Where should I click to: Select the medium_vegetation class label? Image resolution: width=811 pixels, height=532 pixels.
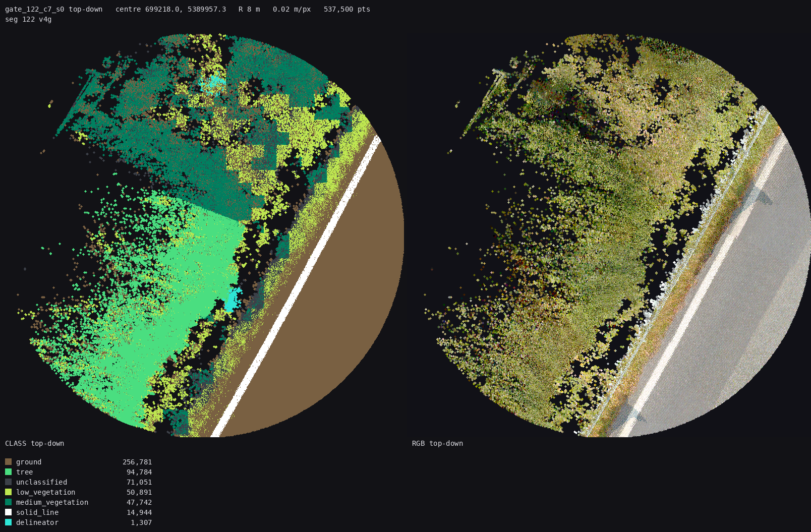52,502
